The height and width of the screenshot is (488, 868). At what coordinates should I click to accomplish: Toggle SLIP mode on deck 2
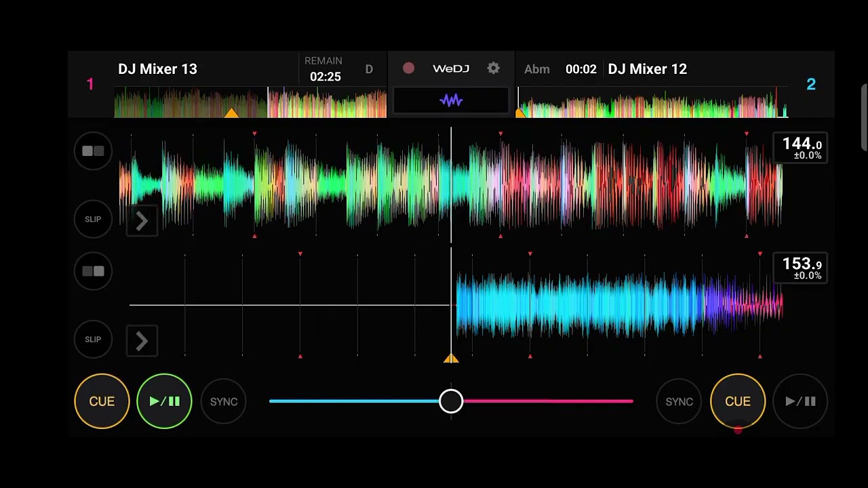tap(93, 339)
